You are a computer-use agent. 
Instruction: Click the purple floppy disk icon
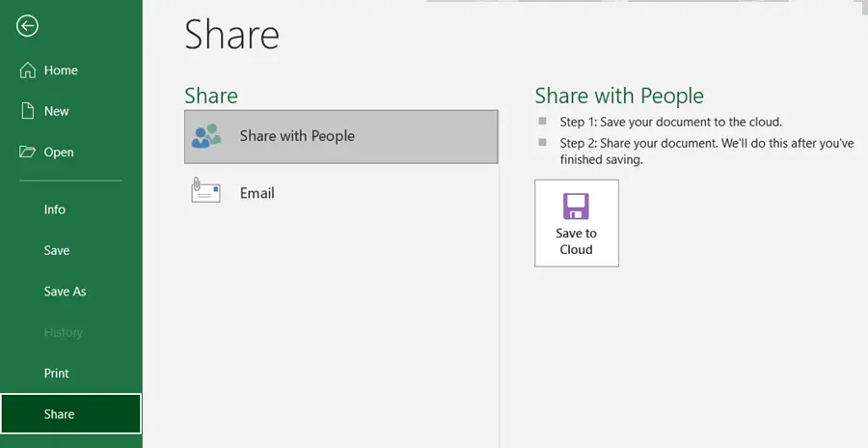point(577,207)
